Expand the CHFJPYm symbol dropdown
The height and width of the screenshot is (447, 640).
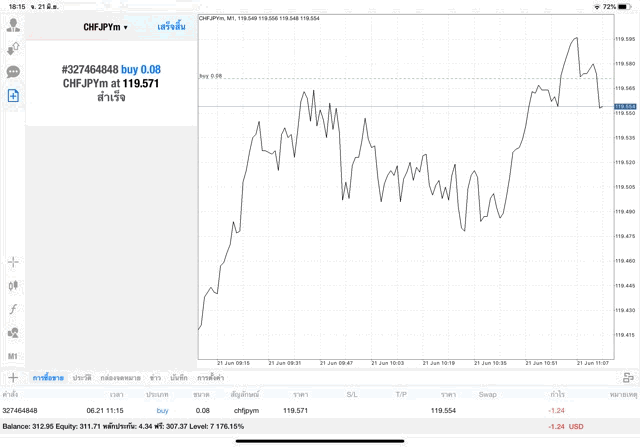(105, 27)
